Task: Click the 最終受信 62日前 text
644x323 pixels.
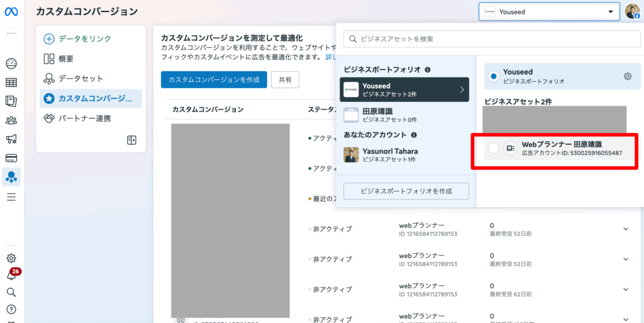Action: pyautogui.click(x=511, y=294)
